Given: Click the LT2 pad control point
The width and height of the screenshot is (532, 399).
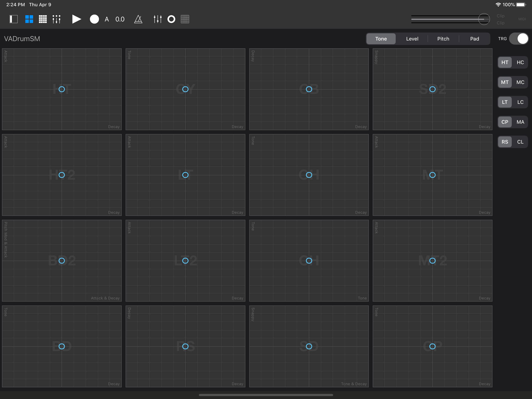Looking at the screenshot, I should (185, 261).
